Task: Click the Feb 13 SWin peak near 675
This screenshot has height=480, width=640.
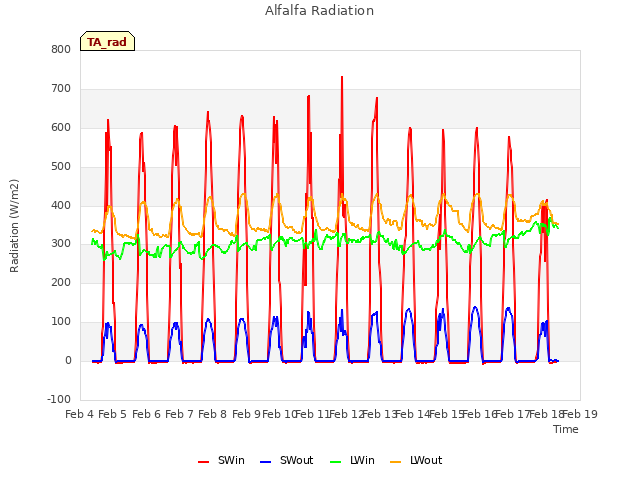Action: click(377, 98)
